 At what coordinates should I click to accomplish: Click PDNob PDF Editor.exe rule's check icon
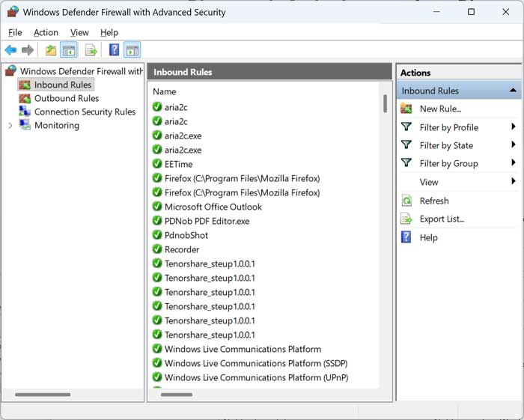tap(157, 221)
